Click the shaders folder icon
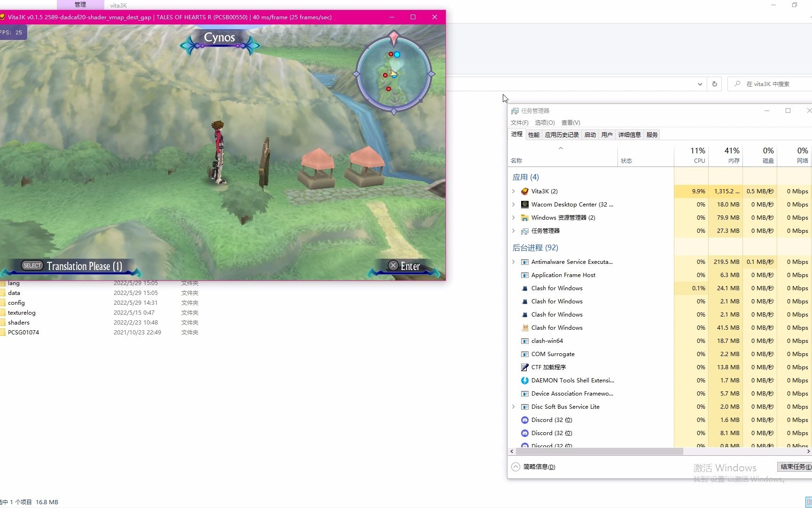This screenshot has width=812, height=508. [x=2, y=323]
